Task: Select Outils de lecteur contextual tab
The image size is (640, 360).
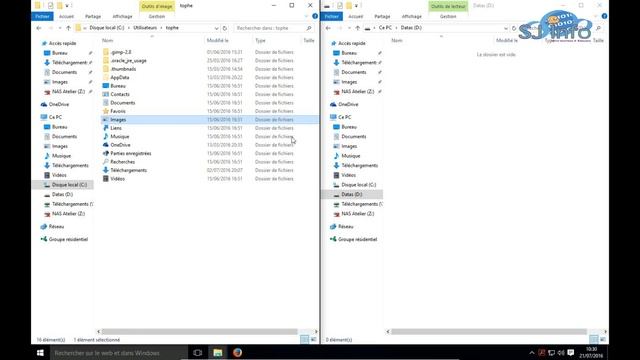Action: tap(448, 6)
